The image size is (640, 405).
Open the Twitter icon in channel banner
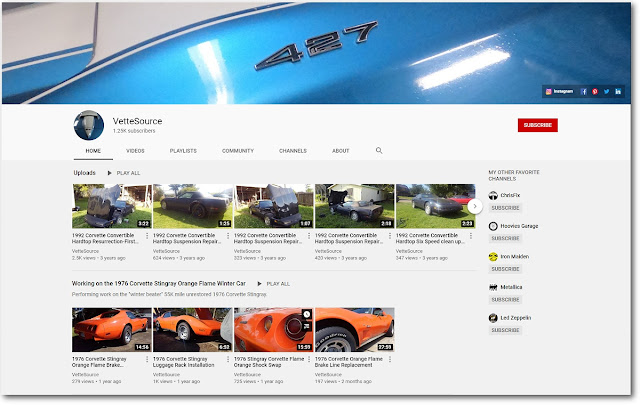pyautogui.click(x=607, y=91)
